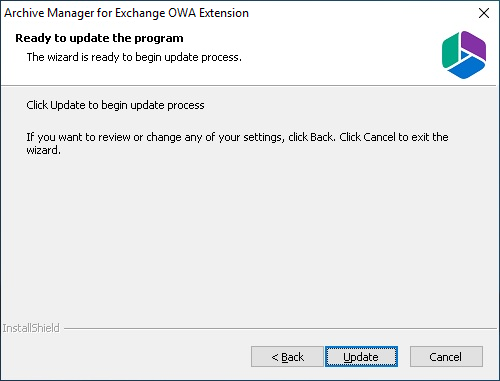Close the installer dialog window
Image resolution: width=500 pixels, height=381 pixels.
(484, 13)
